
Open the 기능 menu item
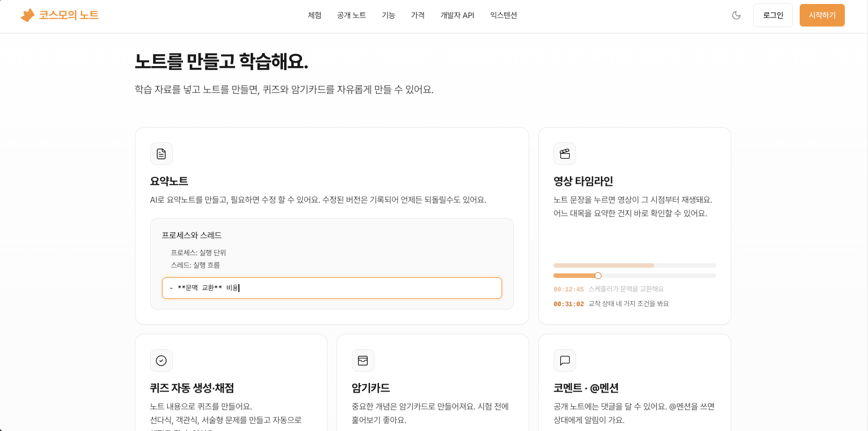[x=389, y=15]
